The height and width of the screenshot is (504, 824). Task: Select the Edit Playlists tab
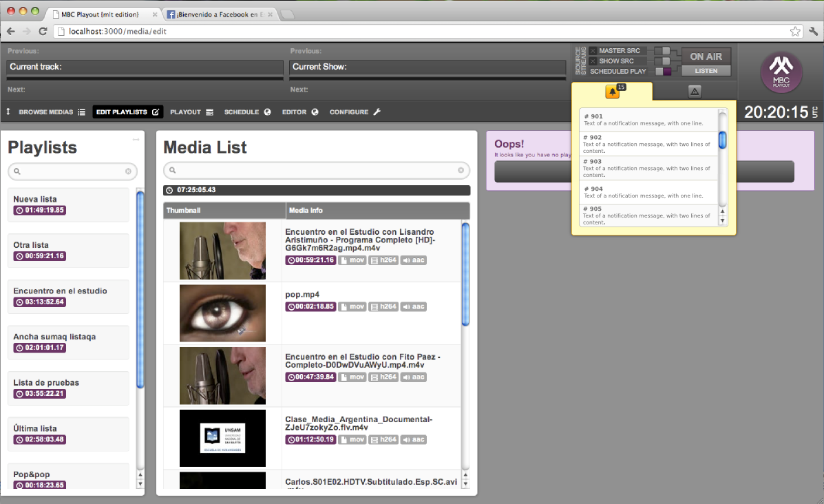coord(128,112)
